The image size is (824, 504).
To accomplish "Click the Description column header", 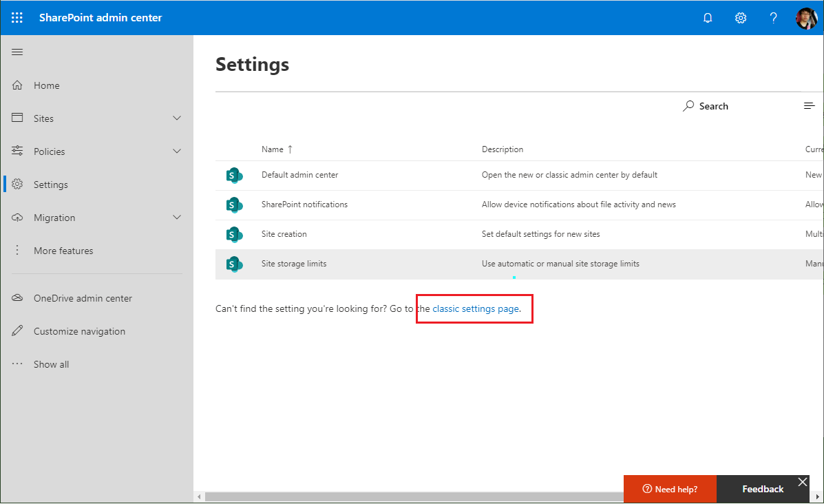I will (503, 149).
